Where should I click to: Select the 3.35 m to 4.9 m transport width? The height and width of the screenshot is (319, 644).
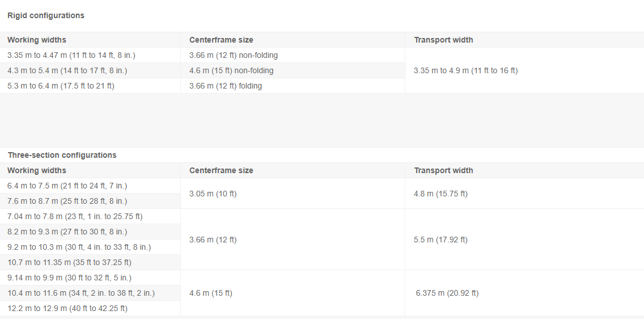point(465,71)
